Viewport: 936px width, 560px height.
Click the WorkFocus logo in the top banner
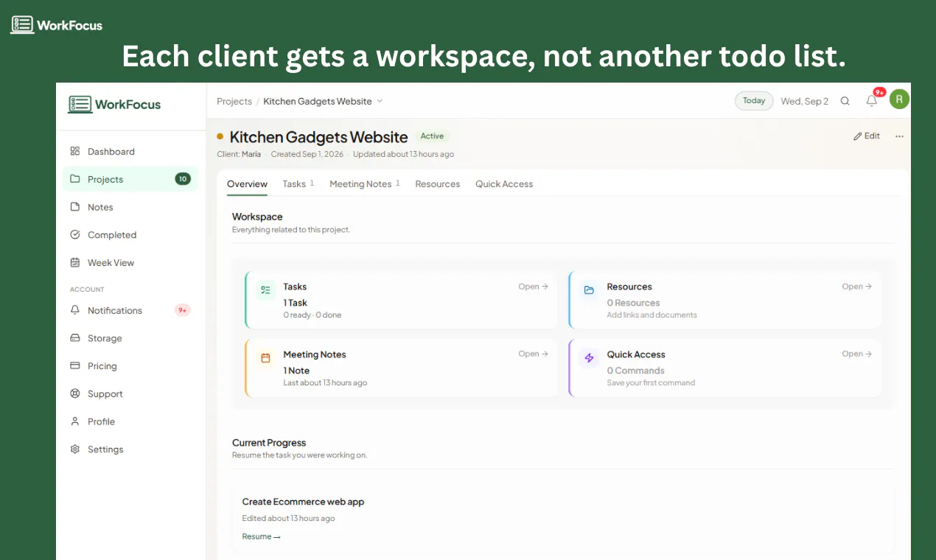(57, 25)
